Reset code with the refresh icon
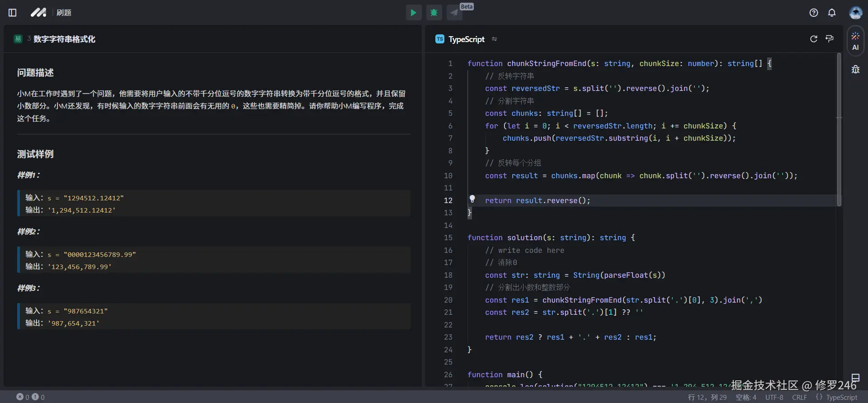This screenshot has width=868, height=403. tap(814, 39)
